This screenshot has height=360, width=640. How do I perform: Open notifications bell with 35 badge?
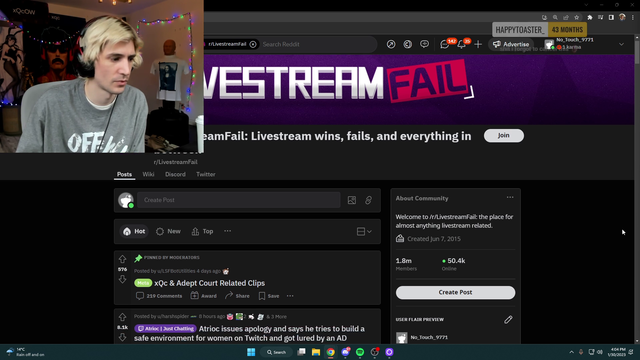click(x=461, y=44)
